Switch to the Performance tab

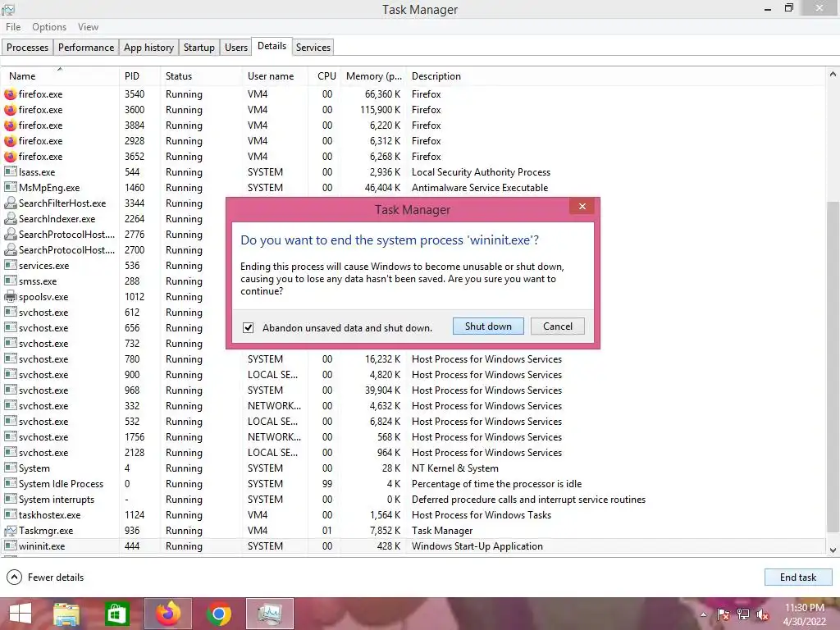click(85, 47)
